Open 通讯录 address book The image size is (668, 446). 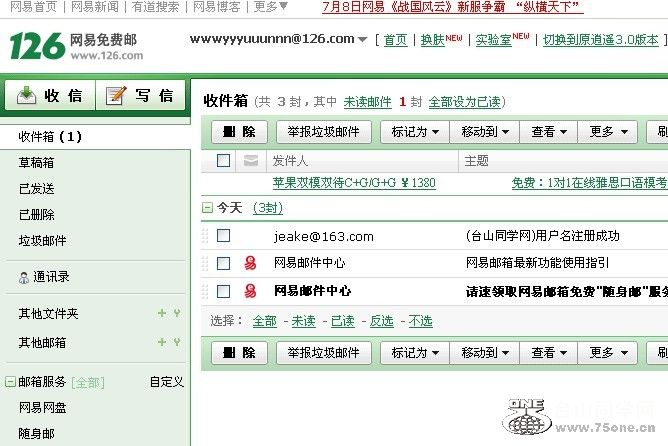pos(51,277)
